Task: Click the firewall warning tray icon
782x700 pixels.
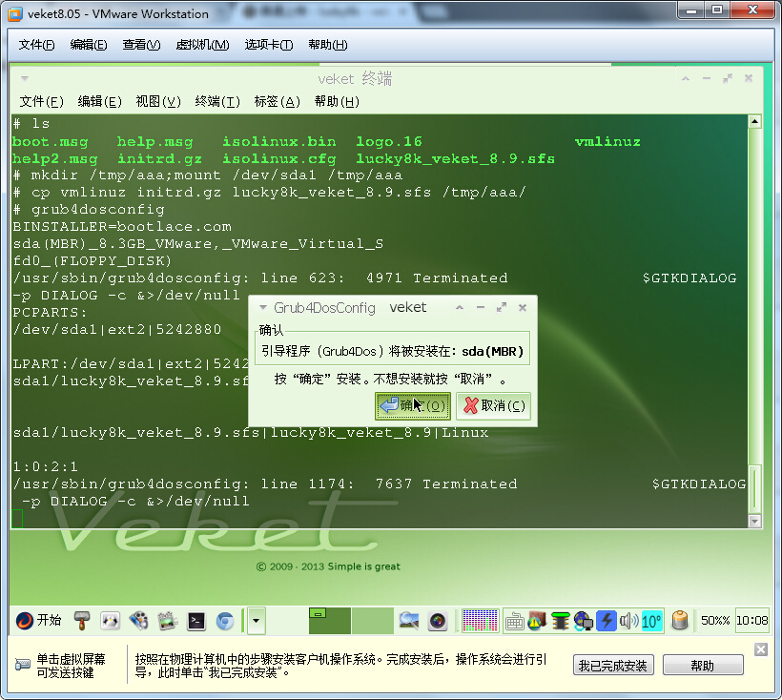Action: (537, 621)
